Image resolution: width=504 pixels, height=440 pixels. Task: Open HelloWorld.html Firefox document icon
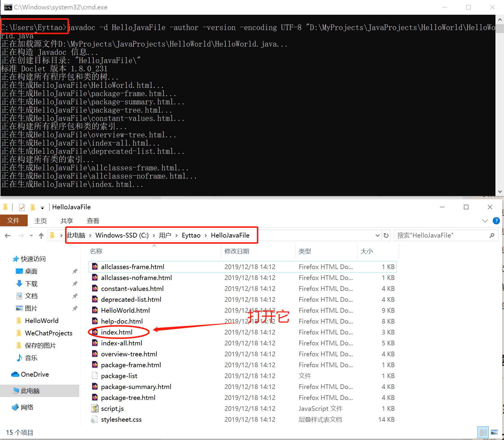(95, 310)
